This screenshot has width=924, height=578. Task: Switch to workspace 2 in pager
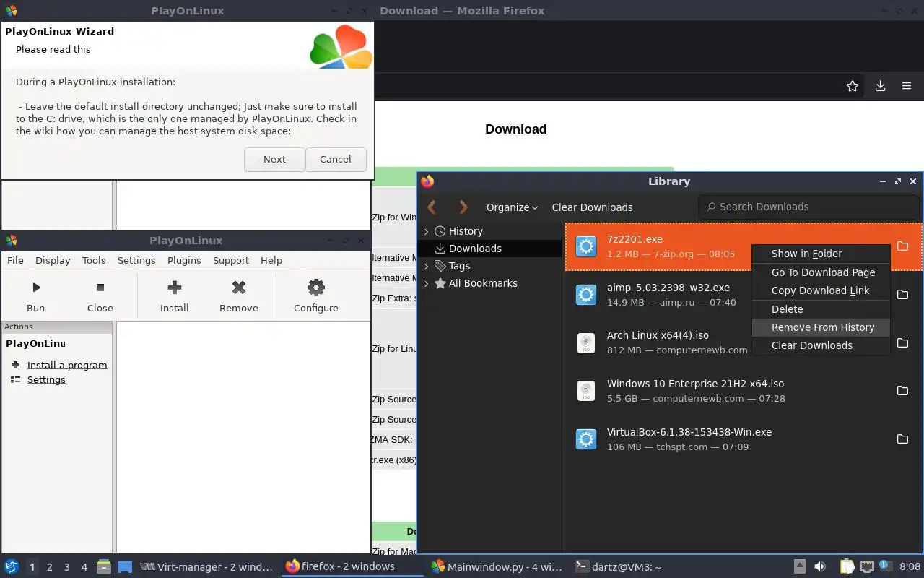[x=50, y=567]
